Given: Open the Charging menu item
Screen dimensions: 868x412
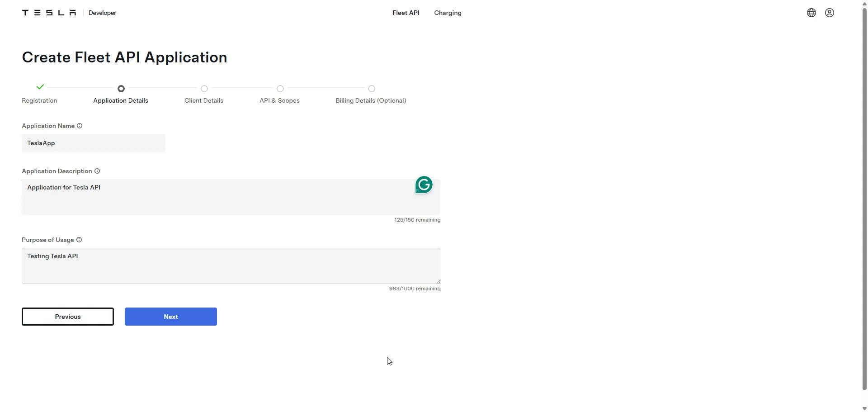Looking at the screenshot, I should coord(448,13).
